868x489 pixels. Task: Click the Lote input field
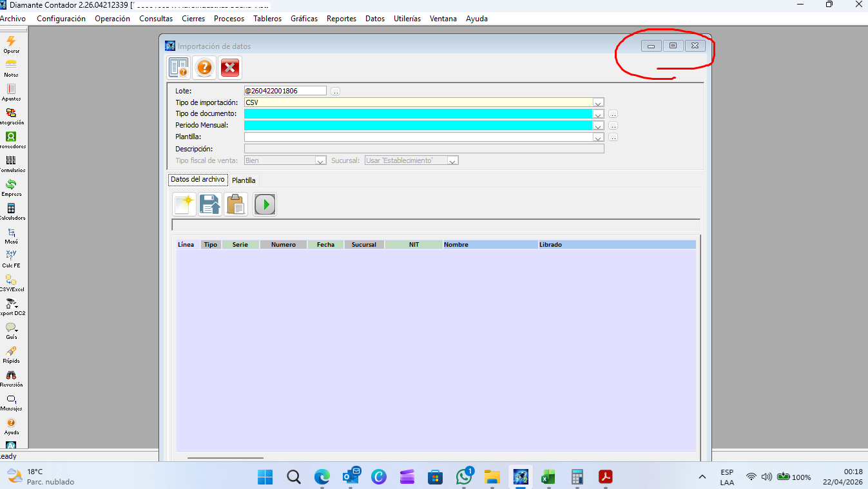pos(285,91)
